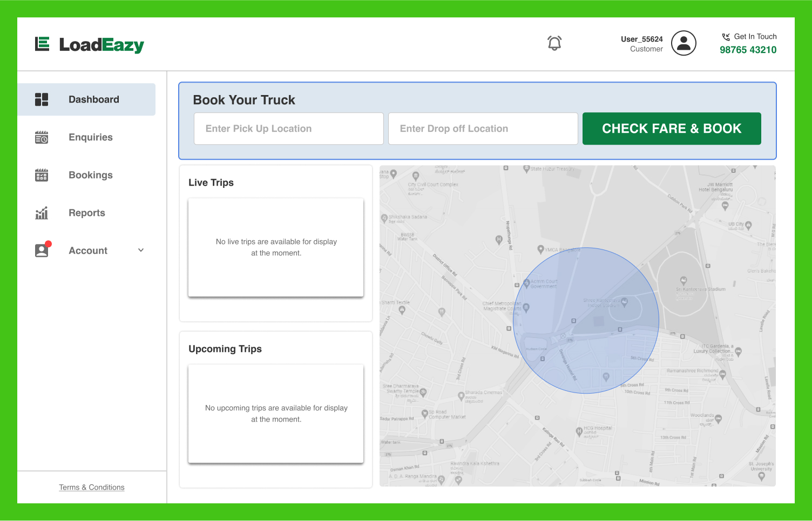This screenshot has height=521, width=812.
Task: Click the blue radius circle on map
Action: click(586, 320)
